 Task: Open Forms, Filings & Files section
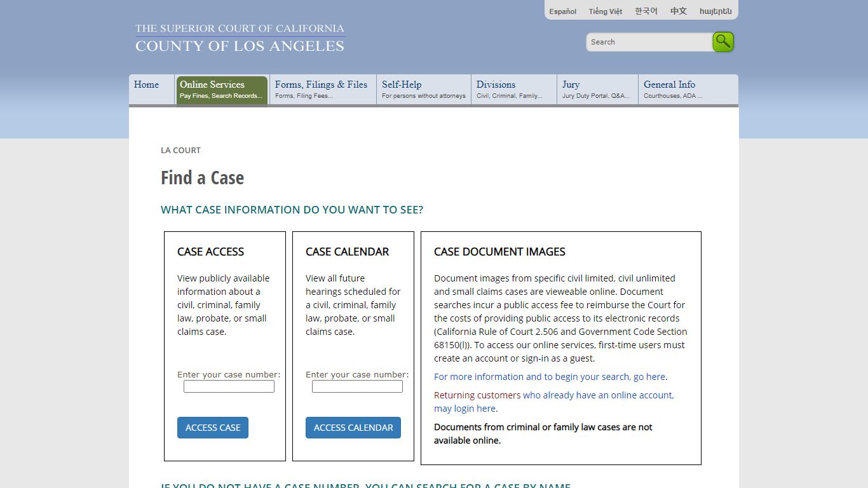[x=321, y=89]
